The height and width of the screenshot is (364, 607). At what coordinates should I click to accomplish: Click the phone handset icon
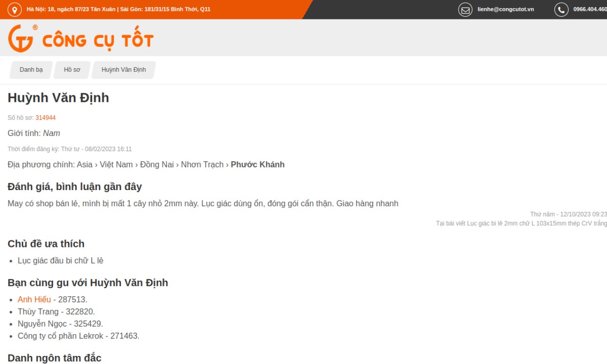coord(561,9)
